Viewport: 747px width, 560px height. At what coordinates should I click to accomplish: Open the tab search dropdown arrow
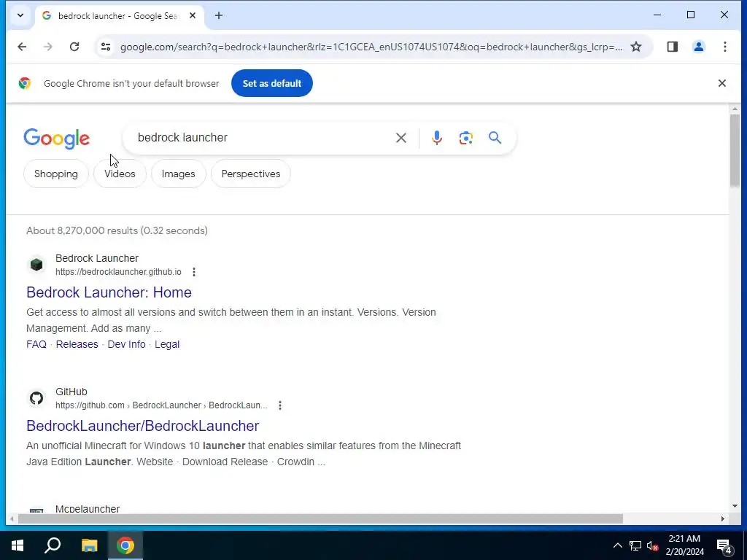click(x=20, y=15)
